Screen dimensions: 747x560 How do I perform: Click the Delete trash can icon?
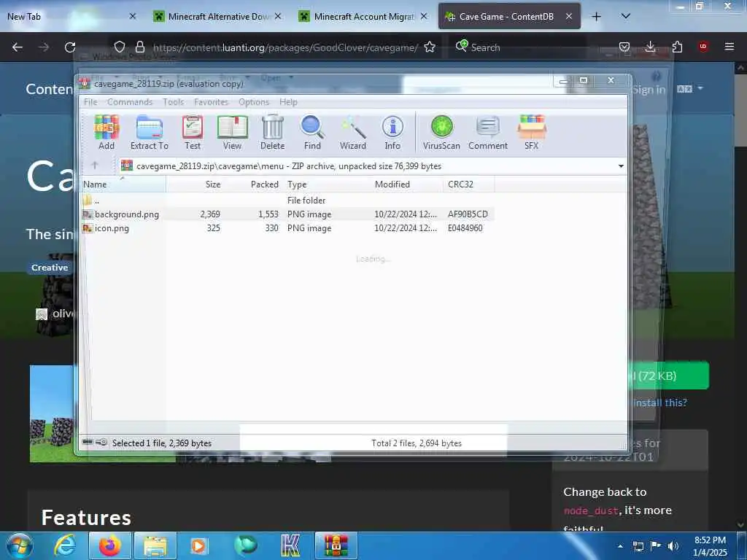tap(273, 133)
